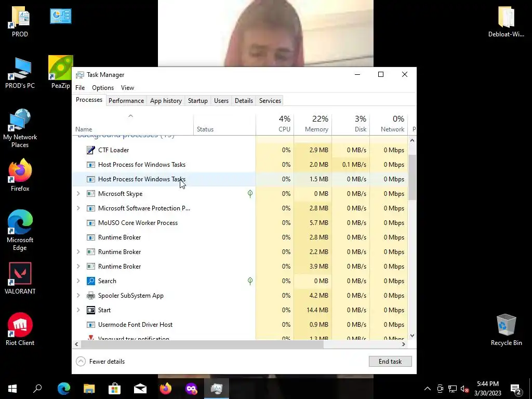Switch to the Details tab

(244, 101)
